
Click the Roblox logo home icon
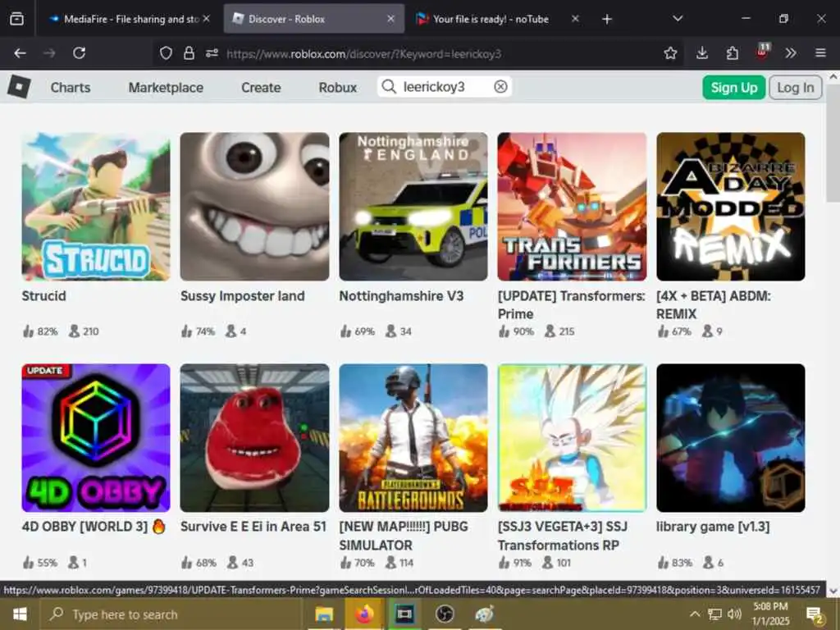coord(20,87)
